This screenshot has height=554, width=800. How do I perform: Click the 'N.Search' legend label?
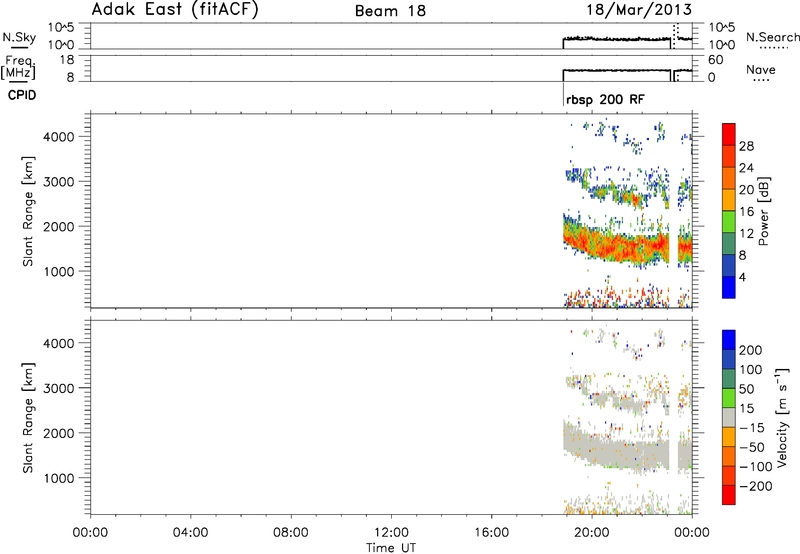pyautogui.click(x=773, y=37)
